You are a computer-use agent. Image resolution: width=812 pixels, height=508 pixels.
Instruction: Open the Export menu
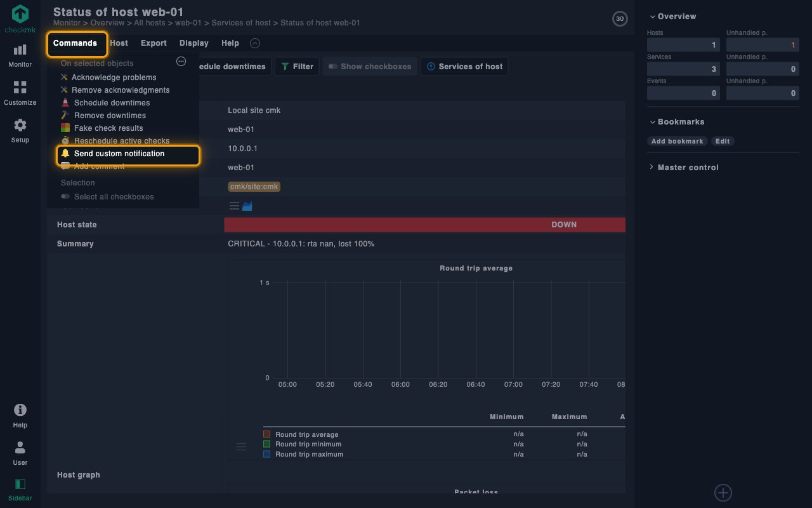154,43
